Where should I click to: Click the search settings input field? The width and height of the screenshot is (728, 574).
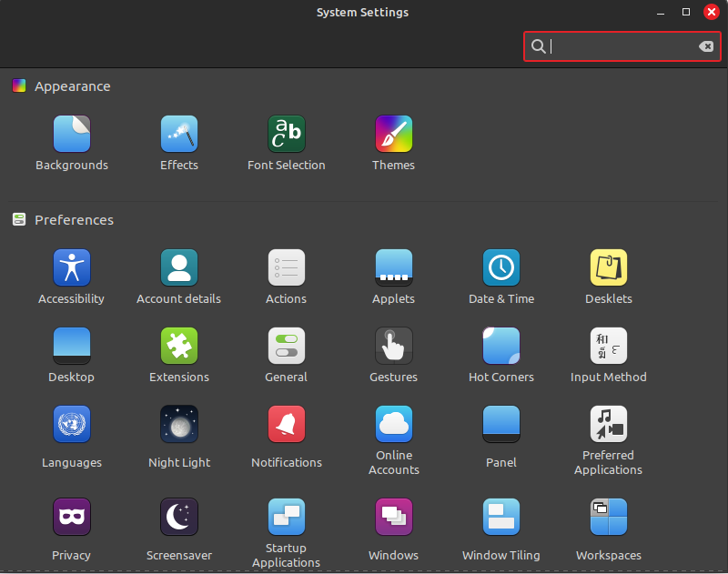point(619,46)
